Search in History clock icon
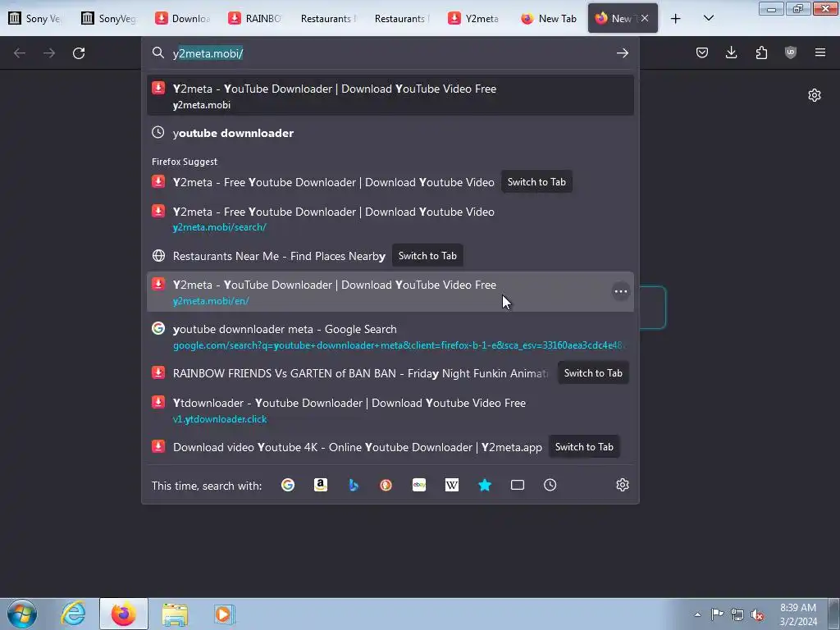The width and height of the screenshot is (840, 630). 550,485
